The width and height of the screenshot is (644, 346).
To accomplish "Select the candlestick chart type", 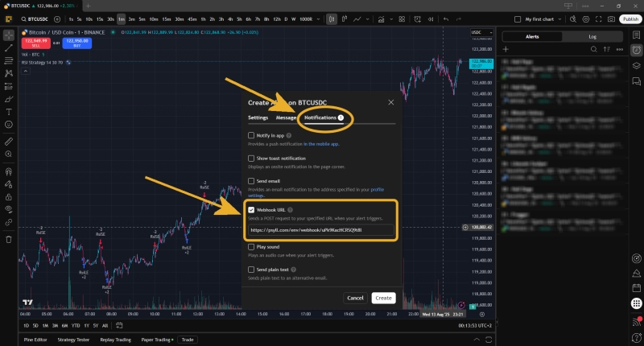I will [332, 19].
